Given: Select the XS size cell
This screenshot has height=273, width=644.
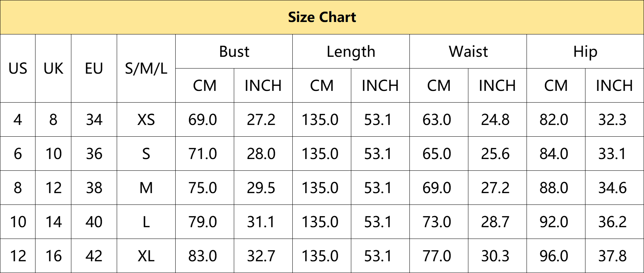Looking at the screenshot, I should [x=146, y=120].
